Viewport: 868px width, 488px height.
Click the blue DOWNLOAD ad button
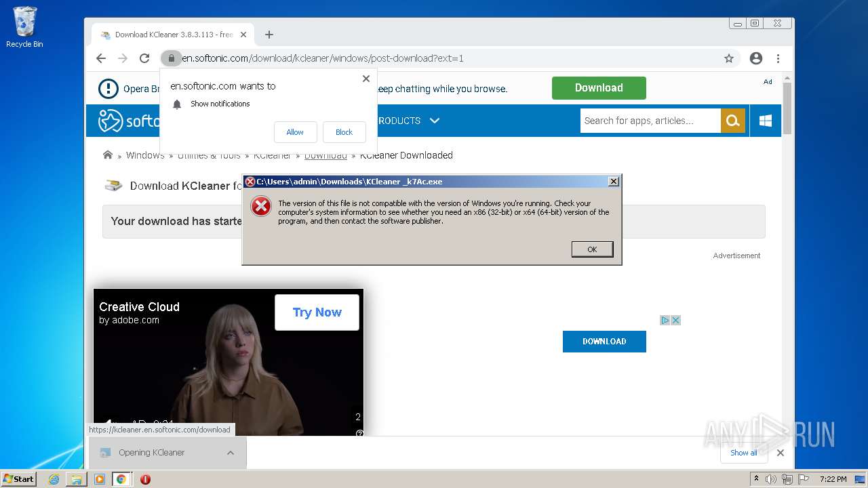604,342
